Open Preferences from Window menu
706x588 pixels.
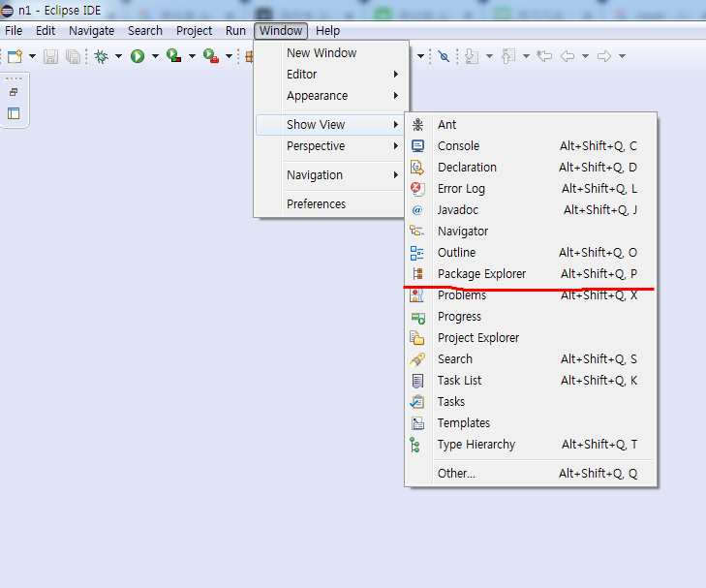point(331,204)
